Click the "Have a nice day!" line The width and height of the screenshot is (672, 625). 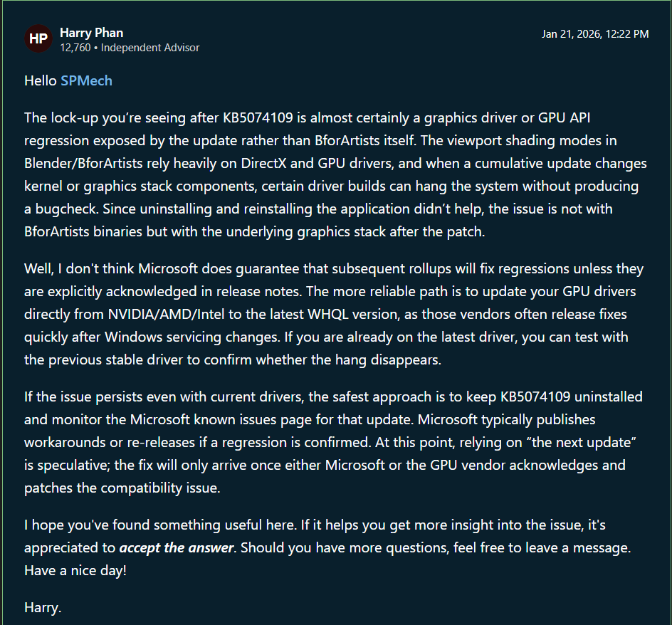(x=75, y=570)
